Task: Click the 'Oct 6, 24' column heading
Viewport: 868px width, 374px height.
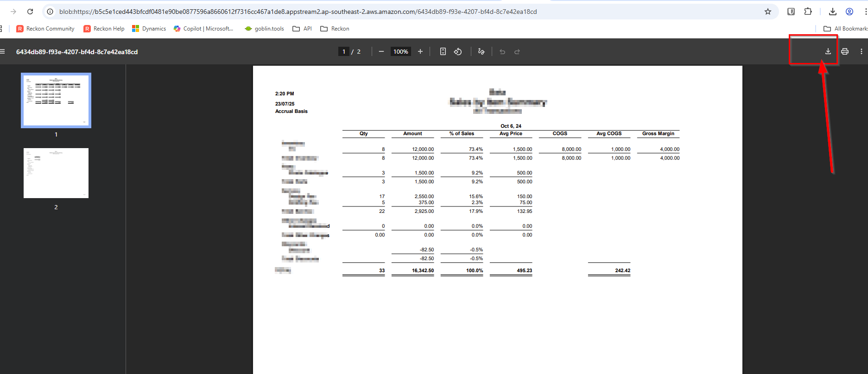Action: click(x=511, y=126)
